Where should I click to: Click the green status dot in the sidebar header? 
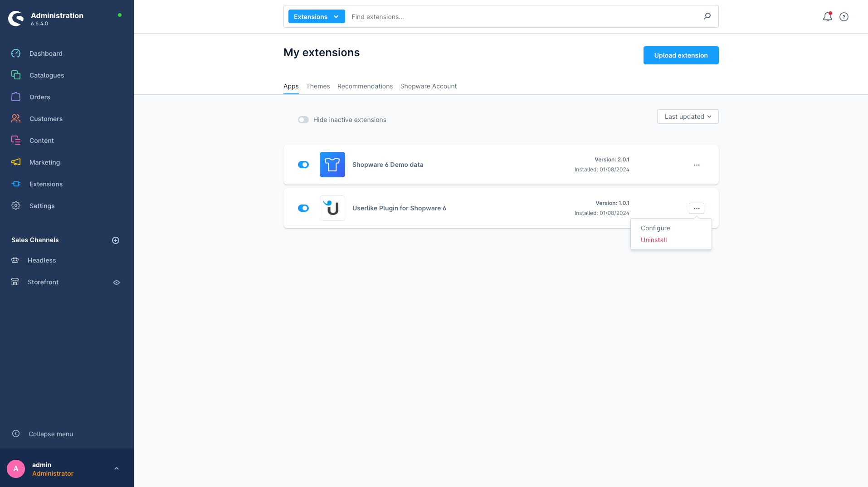(120, 15)
